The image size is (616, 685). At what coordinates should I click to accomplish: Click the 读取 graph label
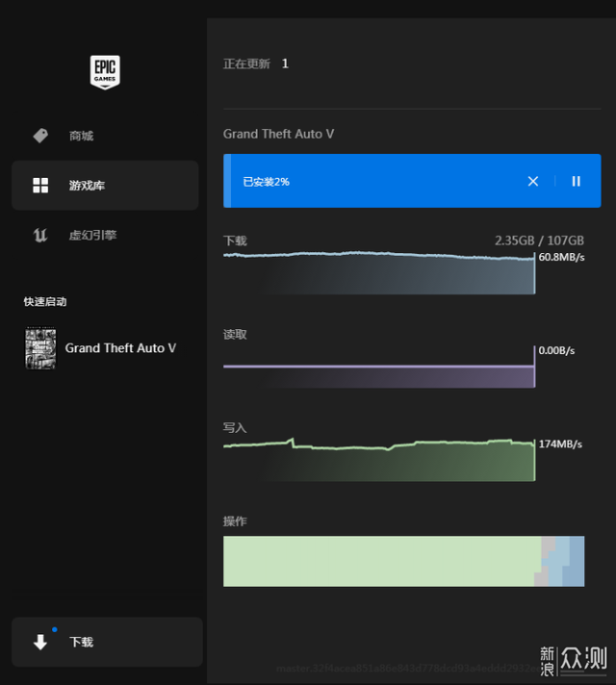(235, 335)
